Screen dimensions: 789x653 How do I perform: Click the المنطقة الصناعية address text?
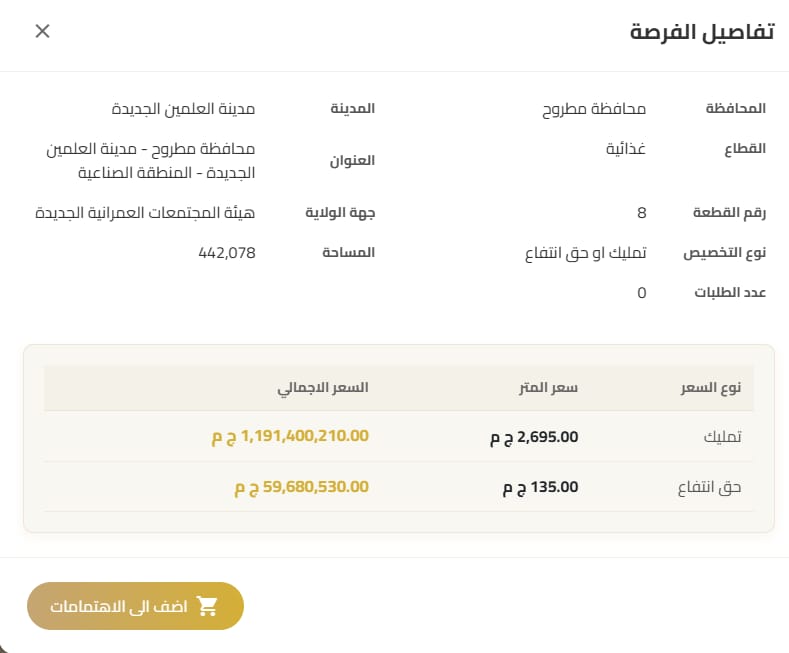pyautogui.click(x=132, y=173)
